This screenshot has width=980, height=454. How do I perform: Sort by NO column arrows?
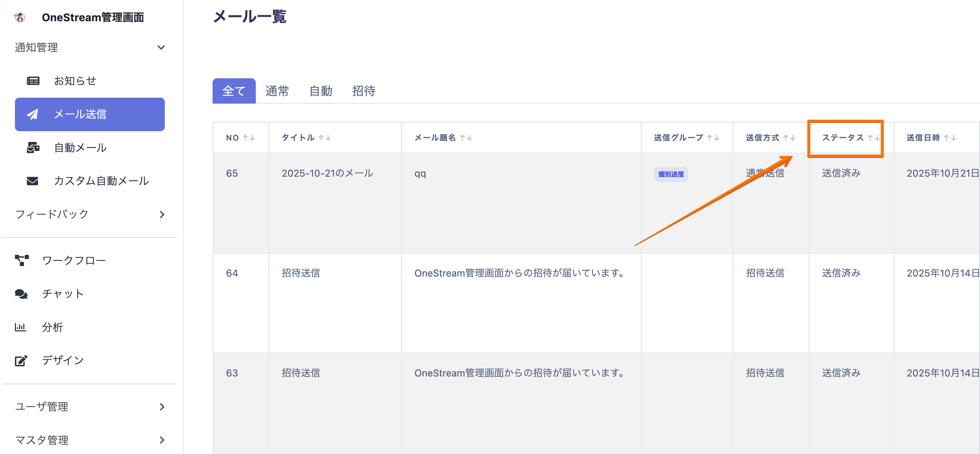(249, 138)
